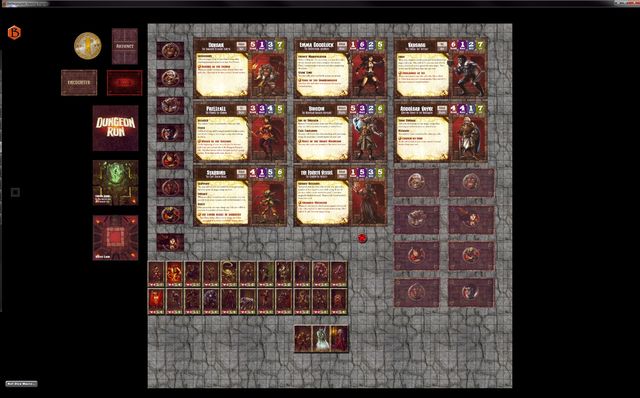
Task: Click the Encounter card deck
Action: pos(79,82)
